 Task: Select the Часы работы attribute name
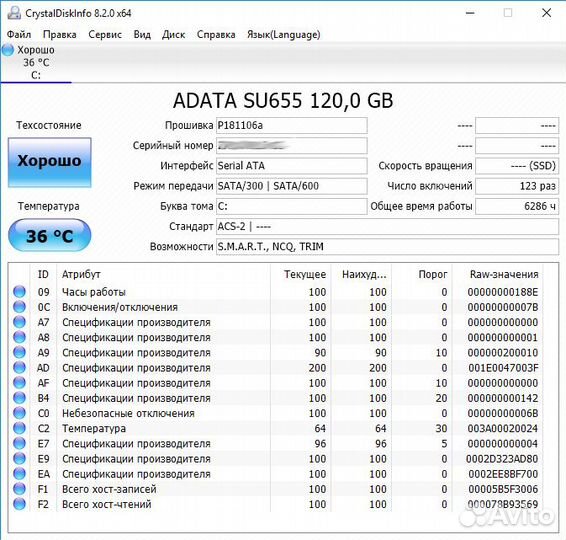coord(94,292)
